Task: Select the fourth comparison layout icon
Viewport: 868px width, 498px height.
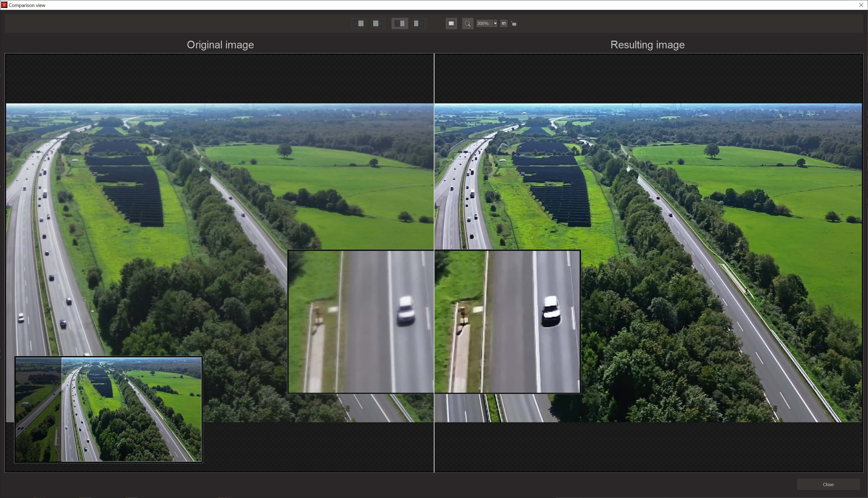Action: pyautogui.click(x=418, y=23)
